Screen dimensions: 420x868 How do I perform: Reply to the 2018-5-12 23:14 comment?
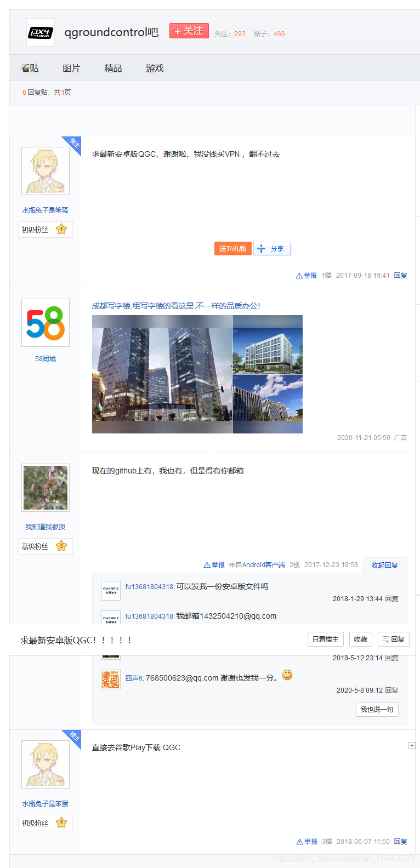point(391,658)
